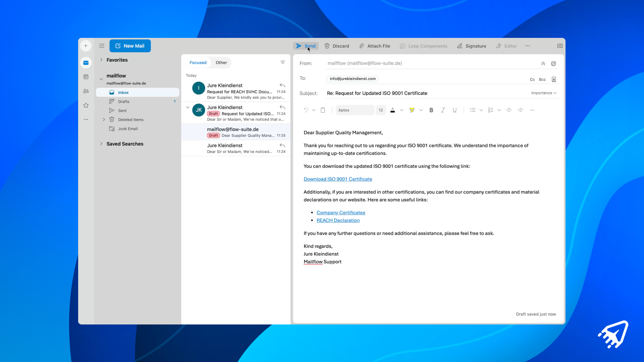Open the Signature menu
This screenshot has height=362, width=644.
click(471, 46)
